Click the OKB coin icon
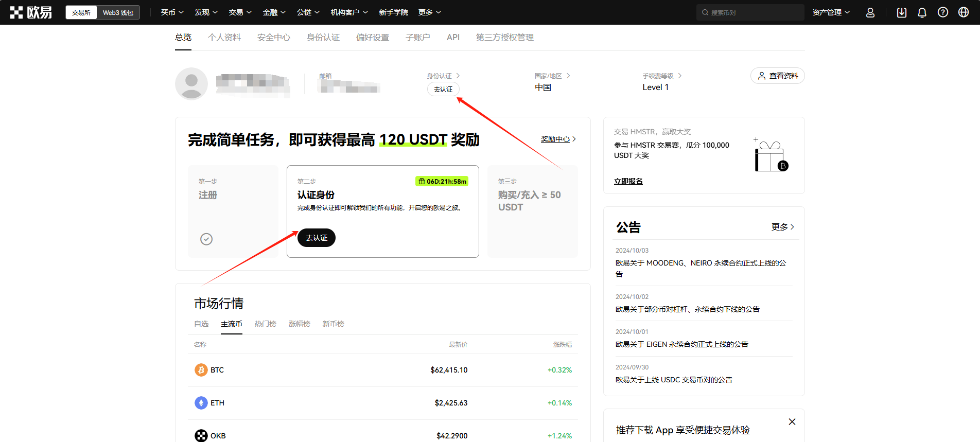 (x=201, y=436)
